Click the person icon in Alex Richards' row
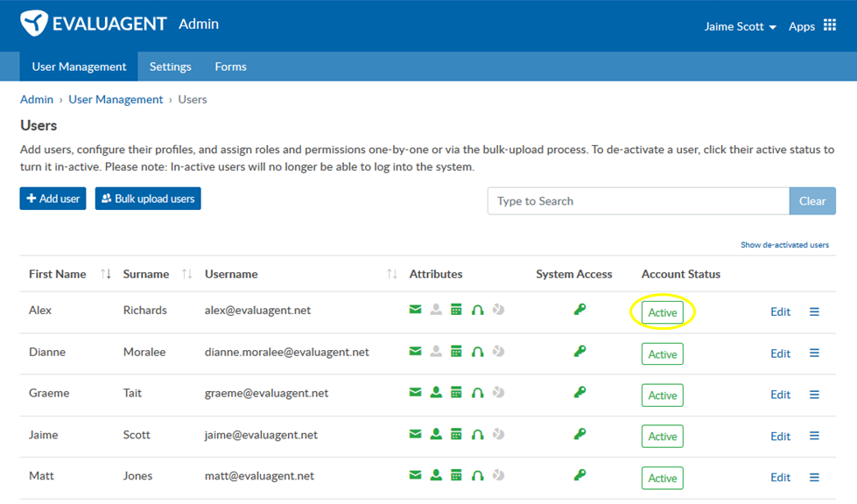 tap(436, 310)
